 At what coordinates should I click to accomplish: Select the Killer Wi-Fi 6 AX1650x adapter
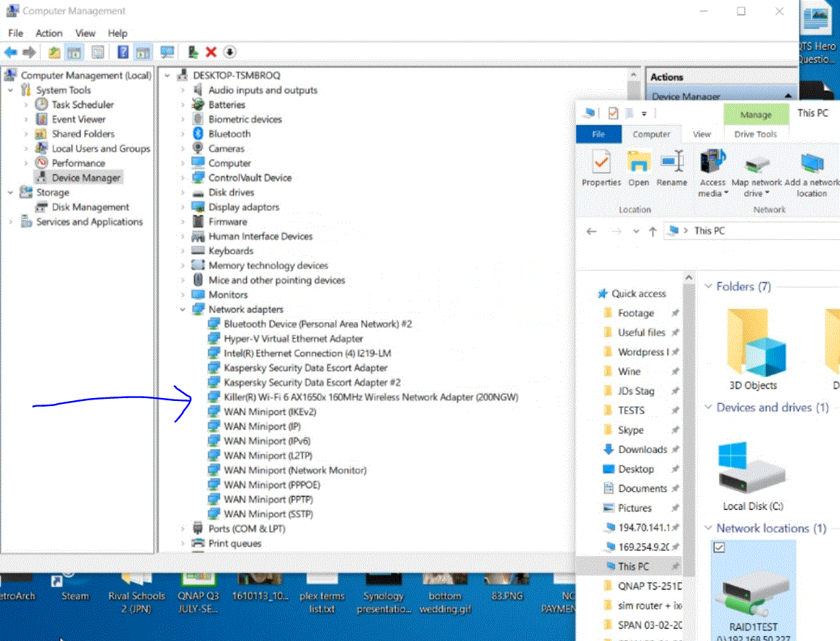coord(371,397)
